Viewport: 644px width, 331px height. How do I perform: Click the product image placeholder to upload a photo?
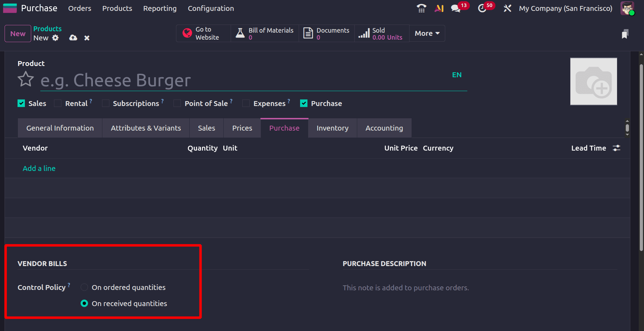[x=594, y=81]
